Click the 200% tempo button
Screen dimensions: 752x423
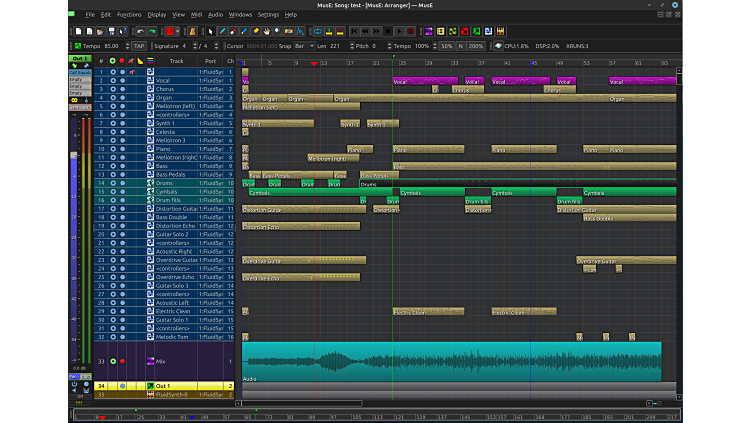point(476,46)
